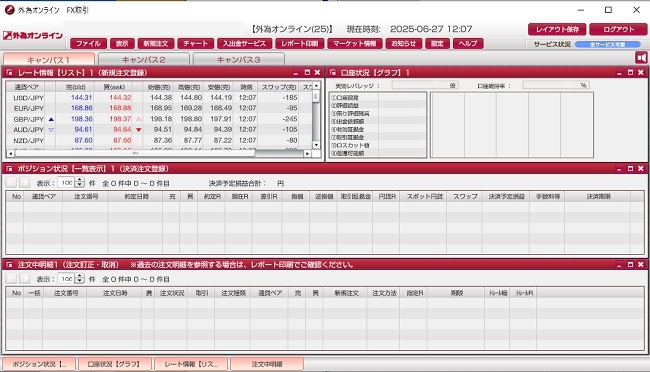Open the お知らせ menu
This screenshot has height=372, width=650.
point(403,44)
